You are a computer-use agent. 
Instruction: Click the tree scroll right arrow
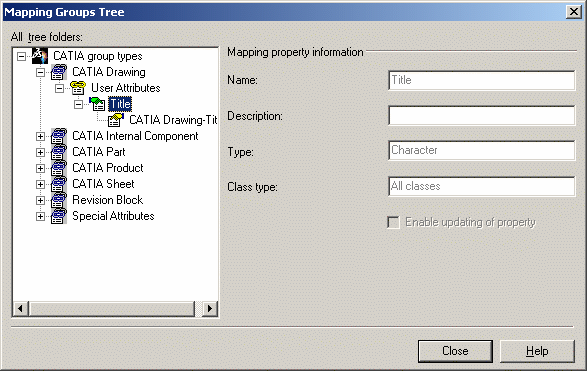210,308
